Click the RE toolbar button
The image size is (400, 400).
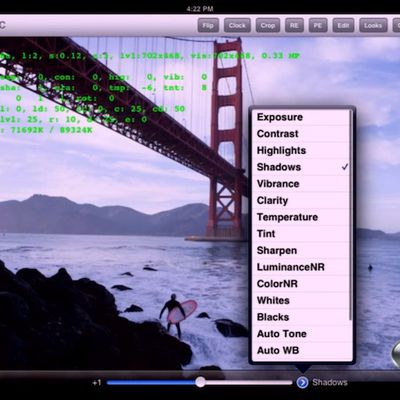(x=294, y=25)
